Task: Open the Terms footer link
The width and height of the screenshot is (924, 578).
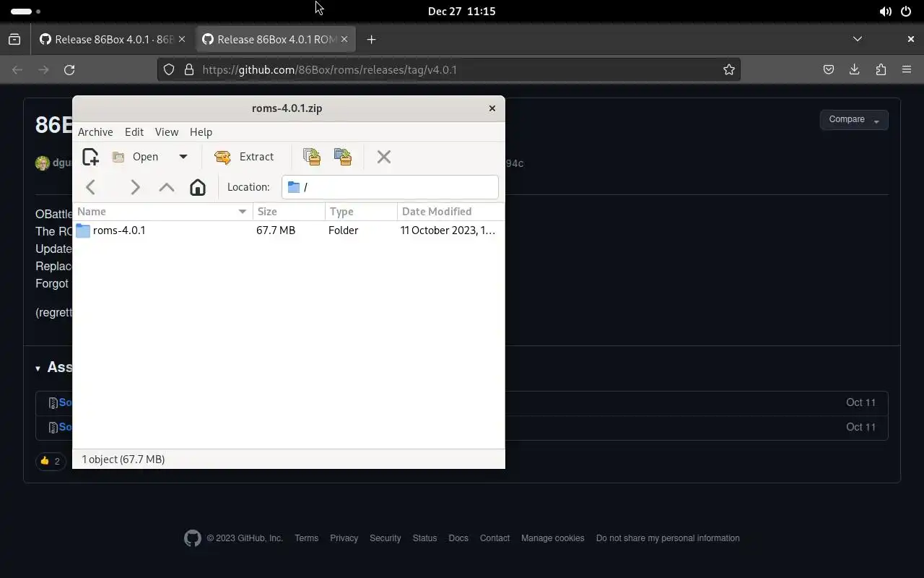Action: click(x=307, y=538)
